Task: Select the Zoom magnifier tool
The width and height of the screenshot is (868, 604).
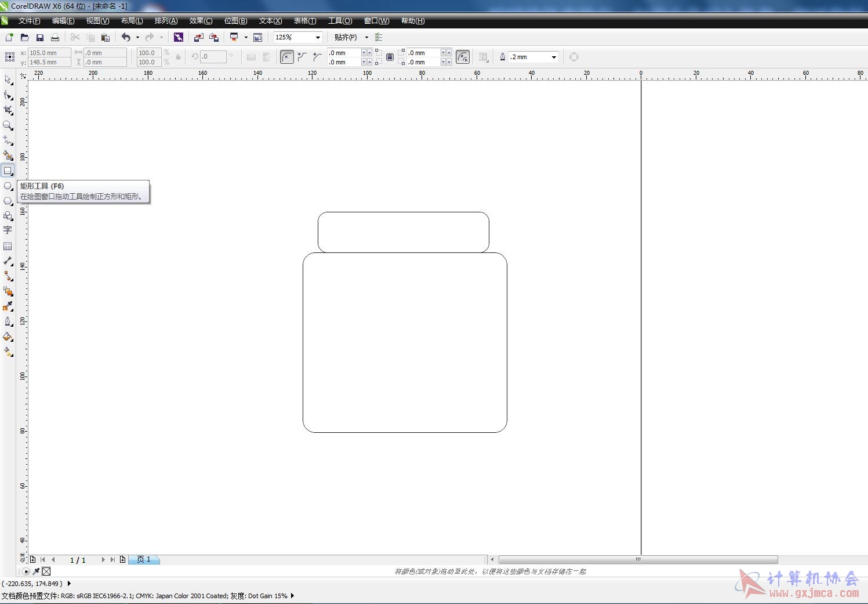Action: 8,125
